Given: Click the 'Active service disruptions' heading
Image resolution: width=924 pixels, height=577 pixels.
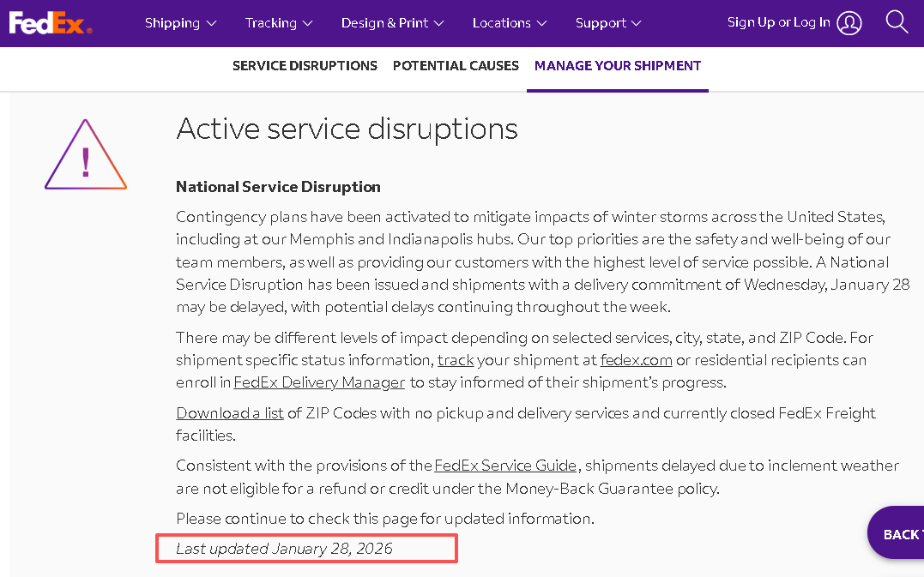Looking at the screenshot, I should [347, 129].
